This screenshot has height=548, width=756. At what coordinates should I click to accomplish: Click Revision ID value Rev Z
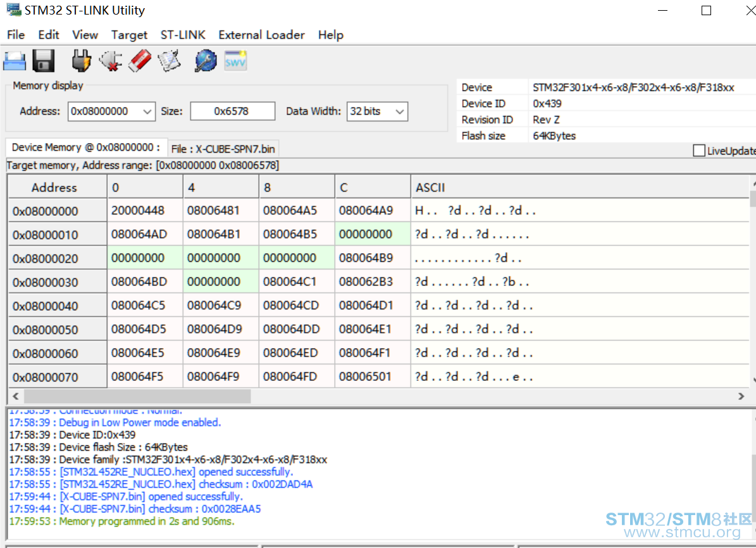[546, 120]
